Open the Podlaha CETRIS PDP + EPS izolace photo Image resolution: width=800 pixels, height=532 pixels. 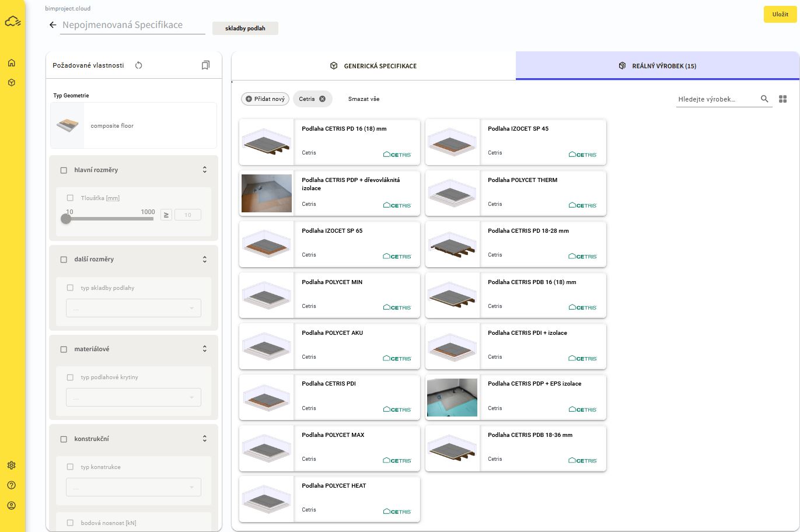[x=452, y=397]
